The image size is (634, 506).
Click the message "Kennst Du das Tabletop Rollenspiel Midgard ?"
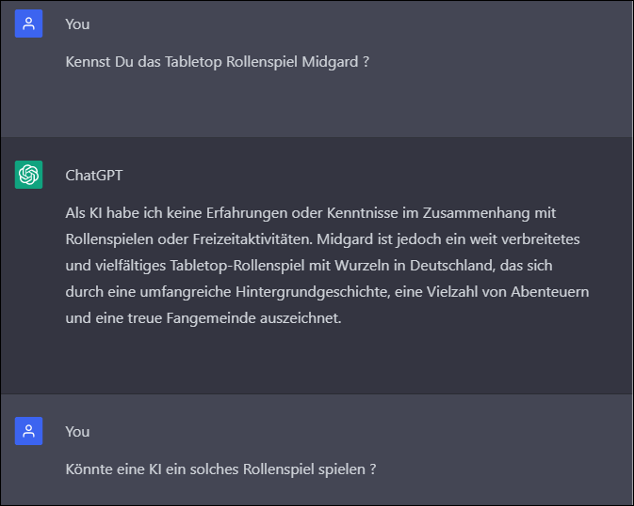point(217,62)
